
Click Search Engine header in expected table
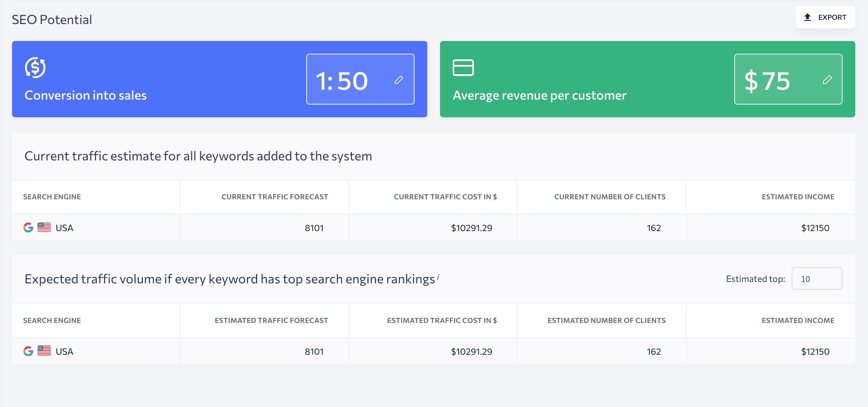[52, 320]
